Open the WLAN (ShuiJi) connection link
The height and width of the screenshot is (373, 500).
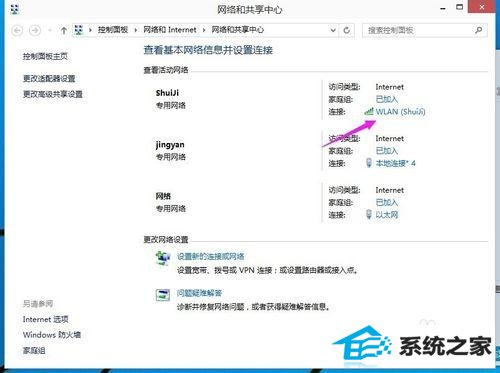coord(400,112)
